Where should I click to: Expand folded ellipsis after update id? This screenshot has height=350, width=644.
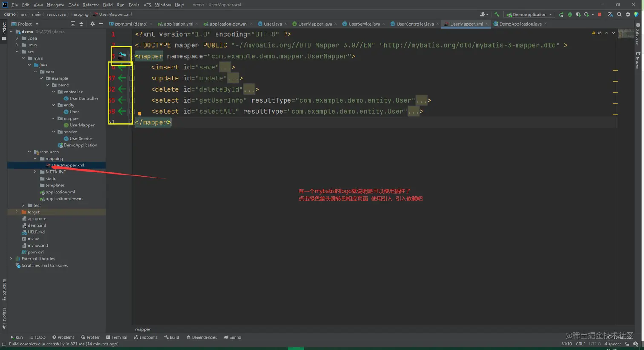click(x=233, y=78)
